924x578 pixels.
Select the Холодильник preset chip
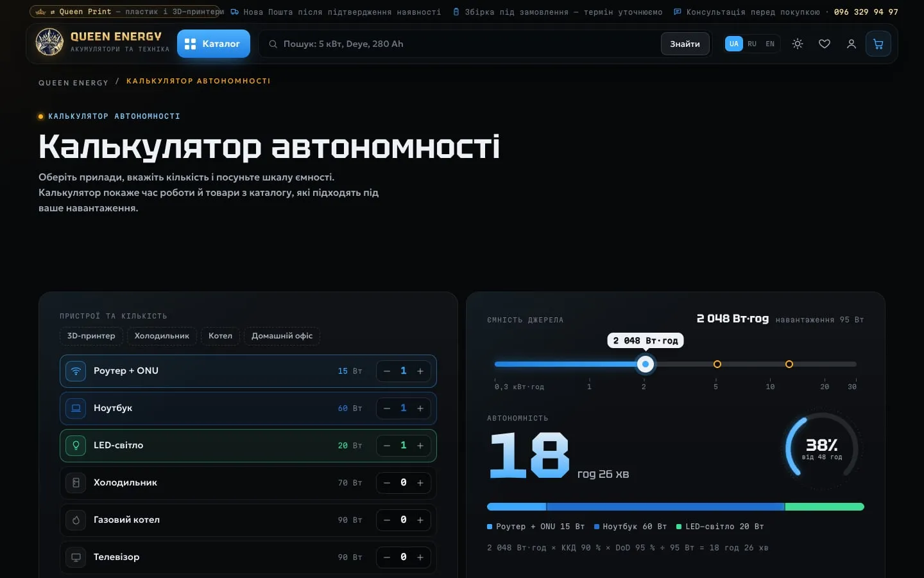pyautogui.click(x=162, y=336)
